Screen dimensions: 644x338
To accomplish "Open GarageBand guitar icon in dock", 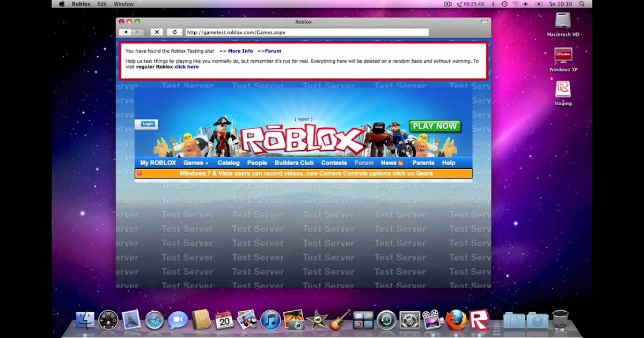I will [x=340, y=320].
